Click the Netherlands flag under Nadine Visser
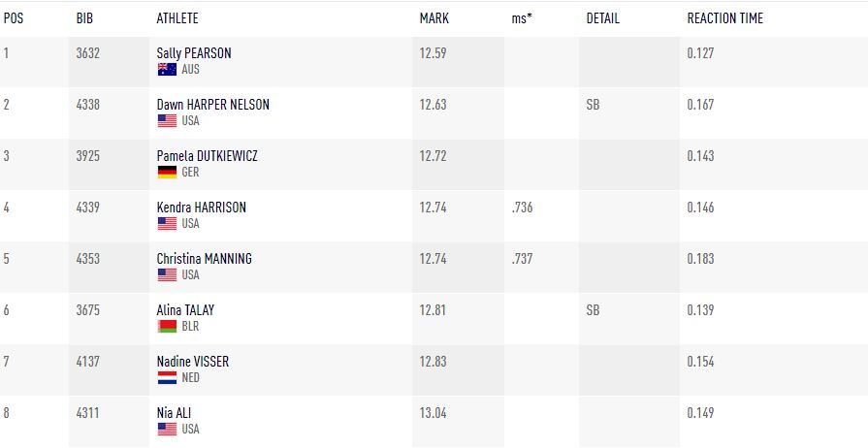 (167, 378)
